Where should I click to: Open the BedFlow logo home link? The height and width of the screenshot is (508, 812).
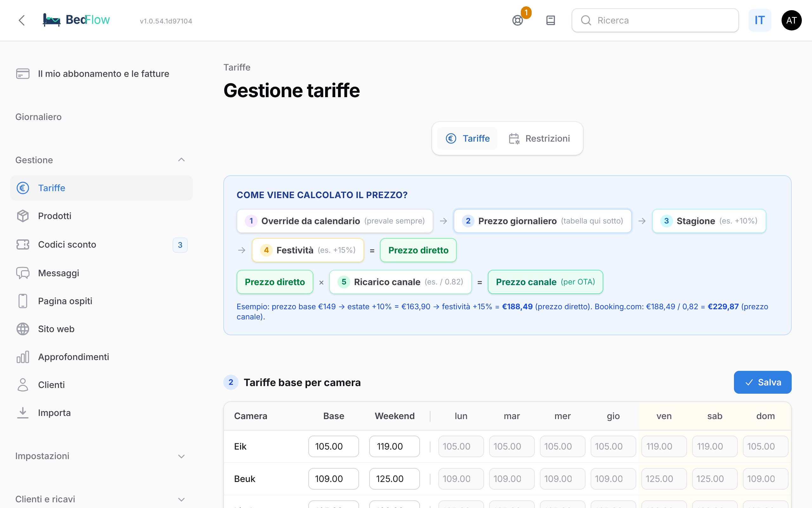click(76, 20)
